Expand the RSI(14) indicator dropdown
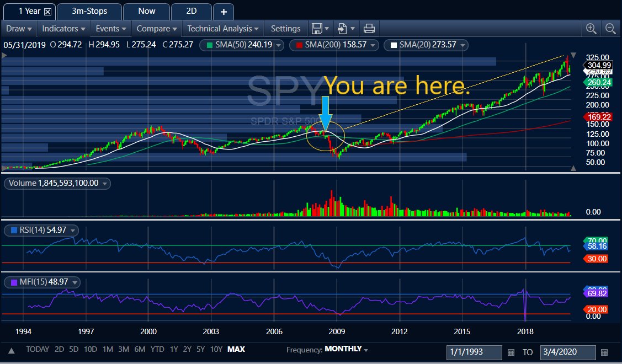Screen dimensions: 622x364 click(x=73, y=231)
